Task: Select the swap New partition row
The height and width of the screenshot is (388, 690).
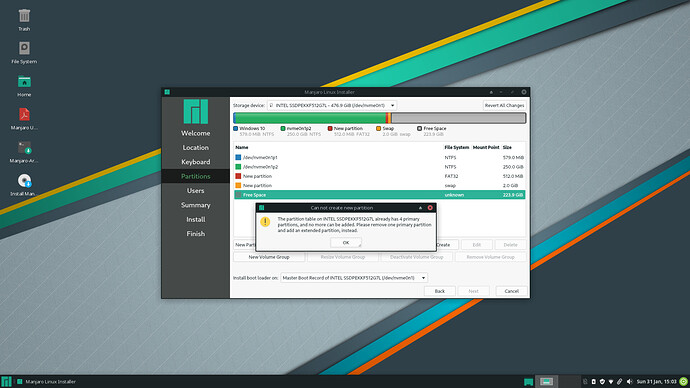Action: 379,185
